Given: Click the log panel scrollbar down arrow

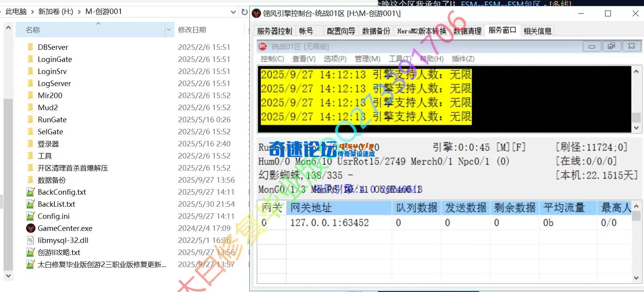Looking at the screenshot, I should click(636, 128).
